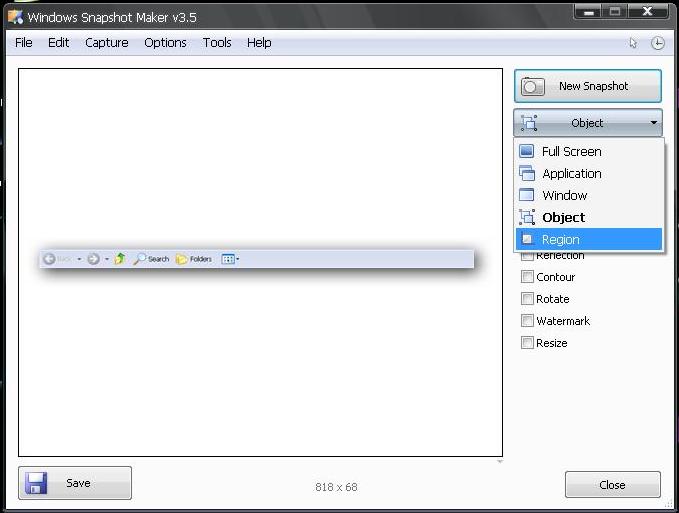Choose Window capture mode
Image resolution: width=679 pixels, height=513 pixels.
(x=589, y=195)
